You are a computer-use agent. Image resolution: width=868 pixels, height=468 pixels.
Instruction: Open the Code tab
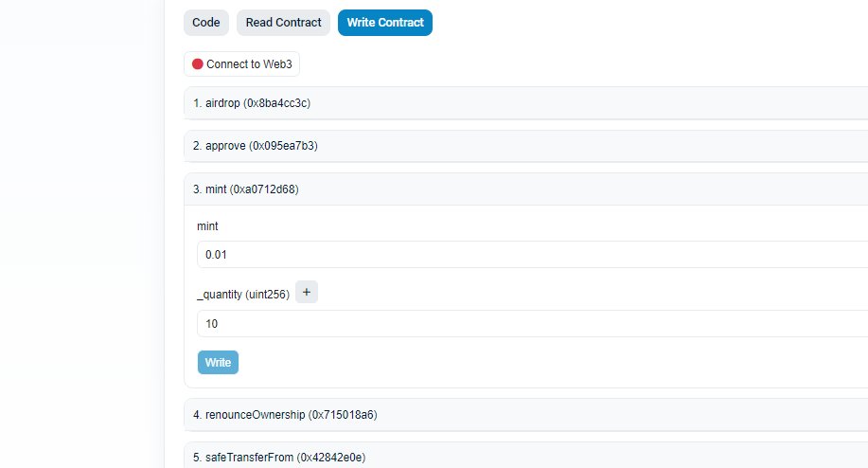coord(206,23)
